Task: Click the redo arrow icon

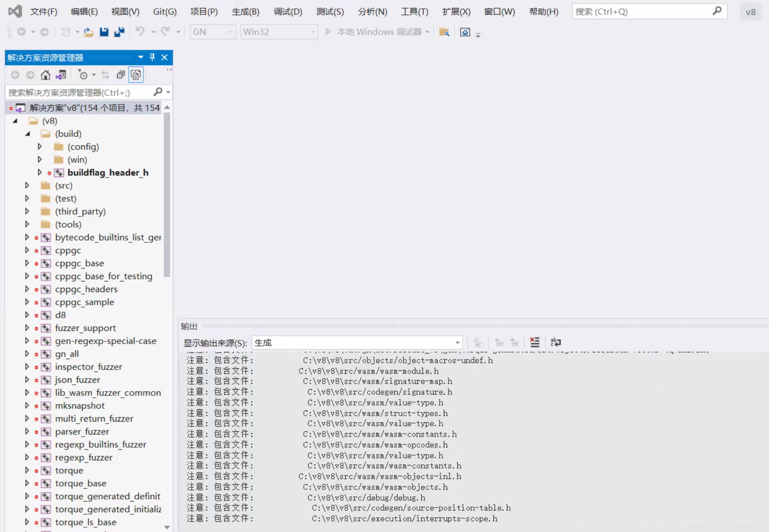Action: [x=165, y=31]
